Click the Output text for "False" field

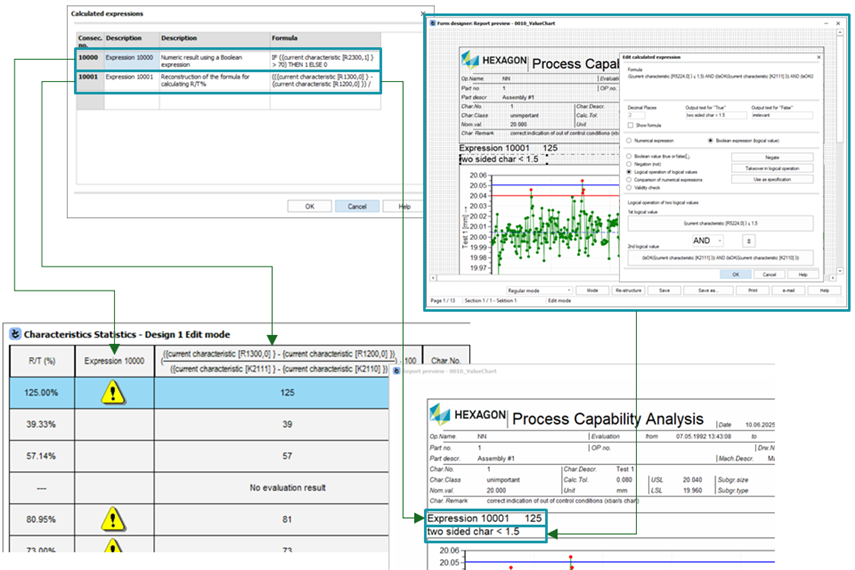pyautogui.click(x=782, y=116)
